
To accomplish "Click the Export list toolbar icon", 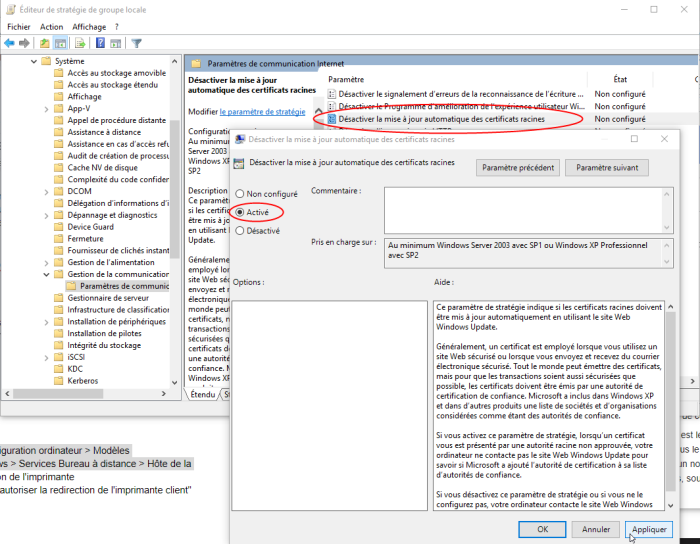I will click(80, 43).
